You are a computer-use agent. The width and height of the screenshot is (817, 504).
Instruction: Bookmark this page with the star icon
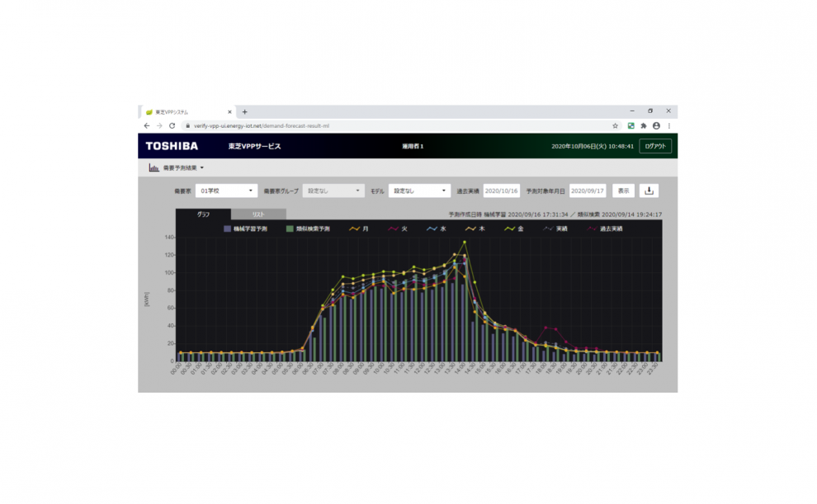(x=615, y=126)
